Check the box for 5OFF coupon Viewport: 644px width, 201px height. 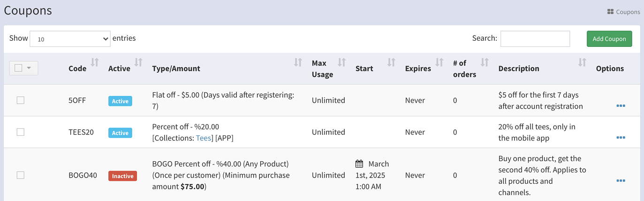pyautogui.click(x=21, y=100)
